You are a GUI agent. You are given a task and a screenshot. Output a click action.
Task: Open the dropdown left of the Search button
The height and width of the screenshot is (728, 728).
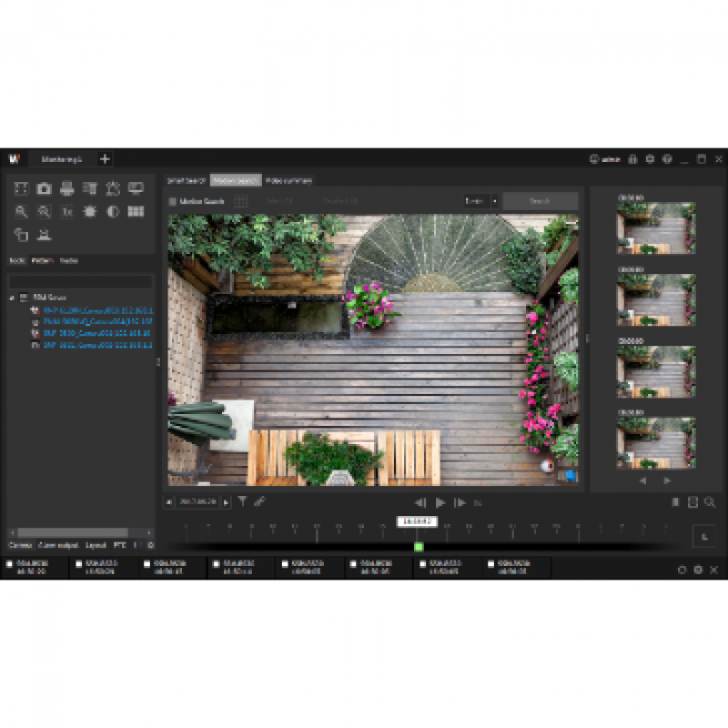pyautogui.click(x=480, y=201)
